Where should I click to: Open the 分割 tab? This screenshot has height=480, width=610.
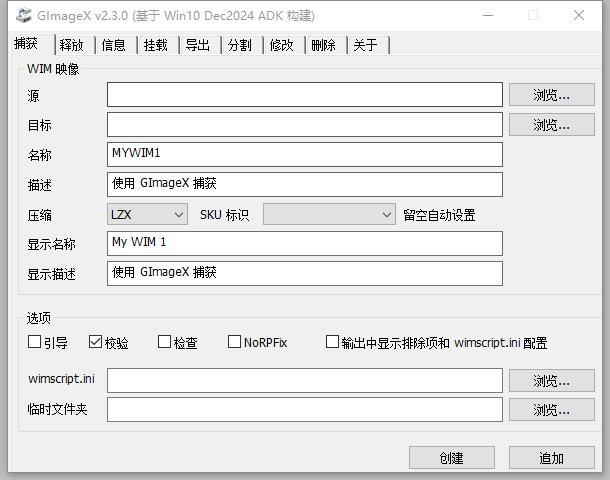point(239,45)
